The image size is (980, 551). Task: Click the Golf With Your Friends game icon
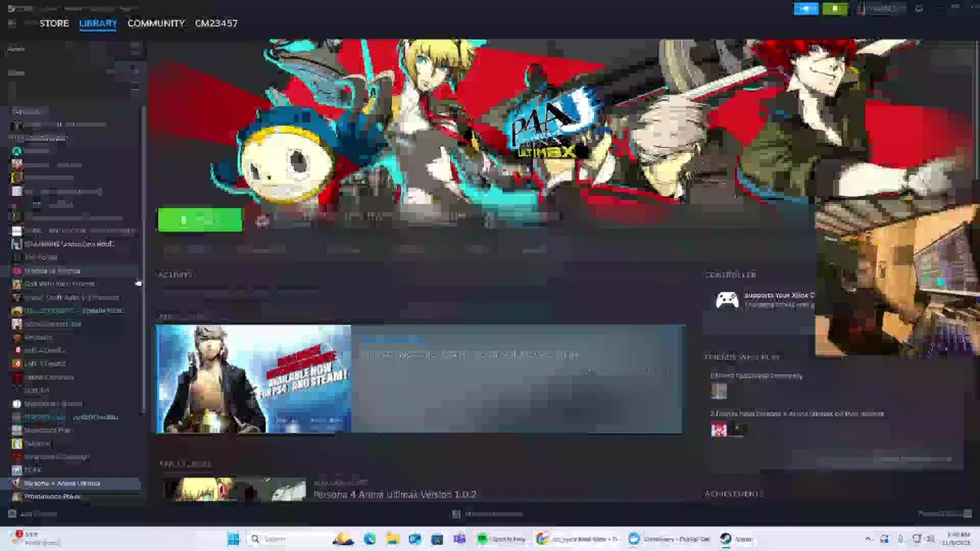click(x=17, y=284)
